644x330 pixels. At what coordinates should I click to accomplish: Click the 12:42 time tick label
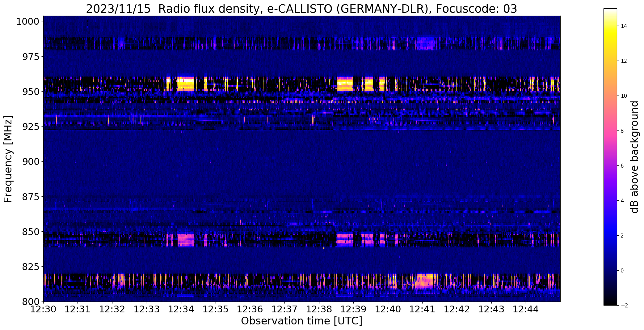pos(457,309)
